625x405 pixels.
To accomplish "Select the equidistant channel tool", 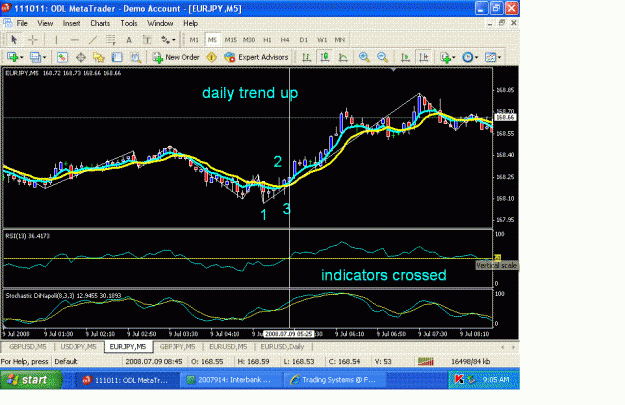I will pyautogui.click(x=110, y=39).
